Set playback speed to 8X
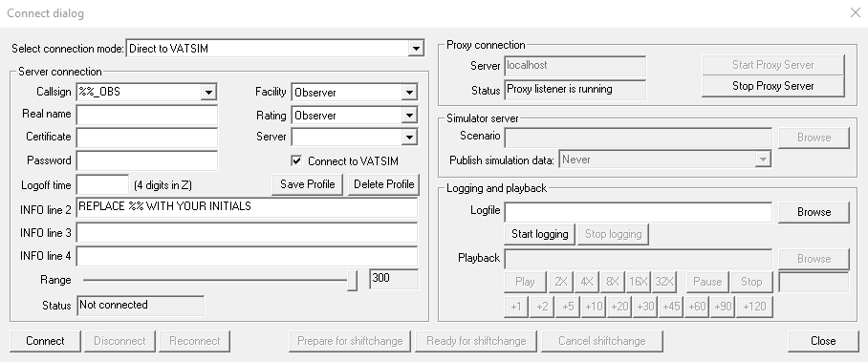This screenshot has height=362, width=868. coord(612,282)
